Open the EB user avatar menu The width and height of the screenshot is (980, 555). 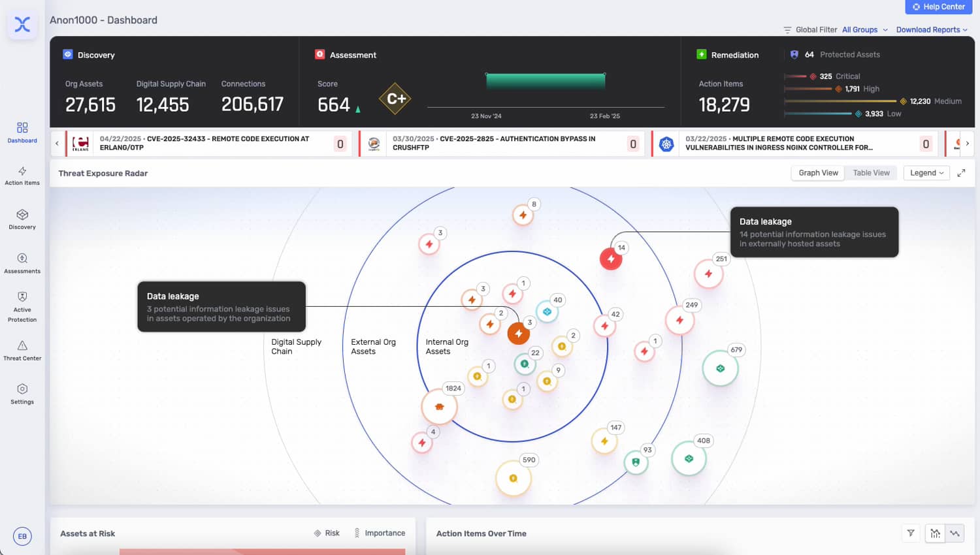point(22,536)
